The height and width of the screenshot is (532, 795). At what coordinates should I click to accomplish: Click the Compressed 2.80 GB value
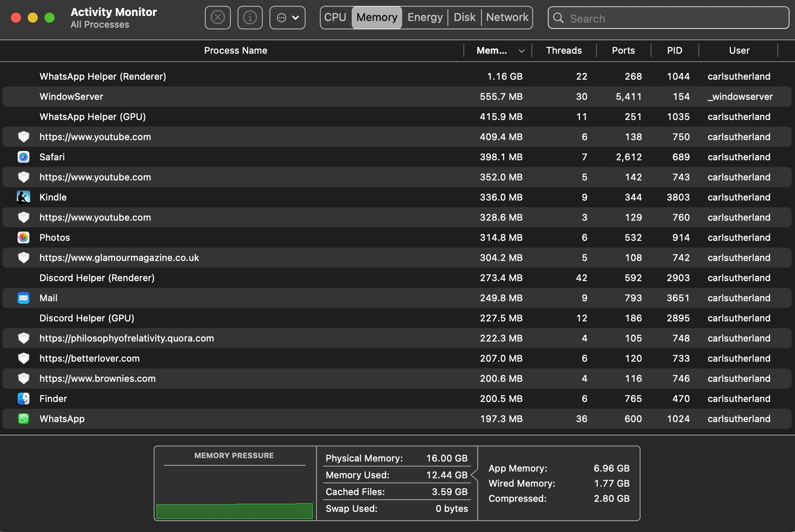pyautogui.click(x=612, y=498)
